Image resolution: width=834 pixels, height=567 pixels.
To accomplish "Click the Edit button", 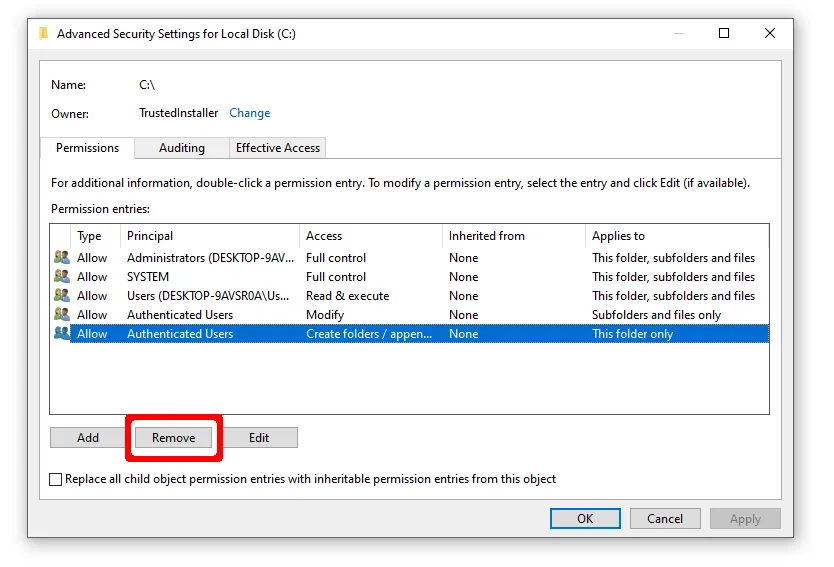I will (259, 438).
